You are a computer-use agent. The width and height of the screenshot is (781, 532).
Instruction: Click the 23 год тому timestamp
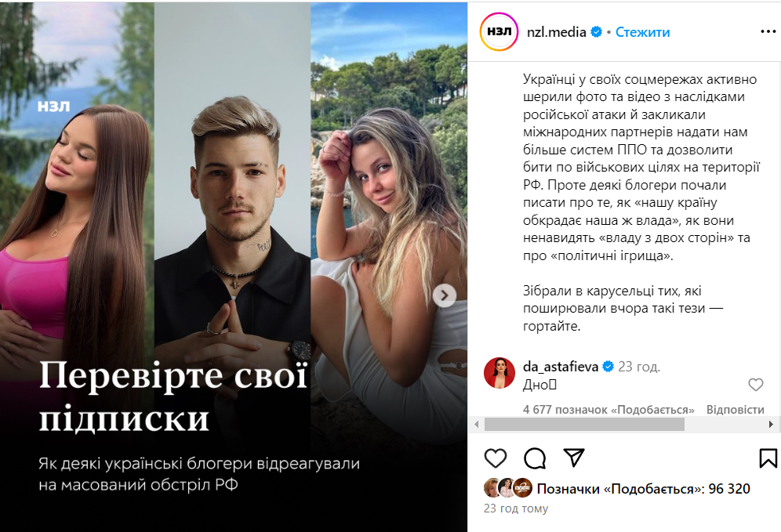pos(515,508)
